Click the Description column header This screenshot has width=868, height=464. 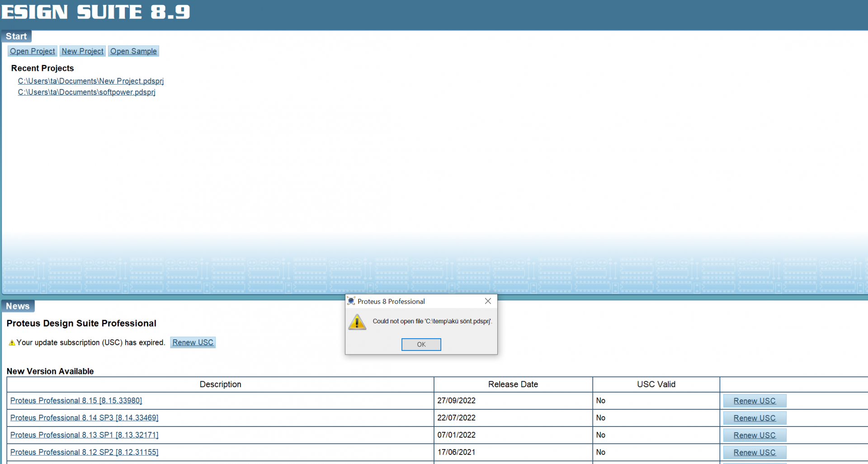tap(221, 384)
